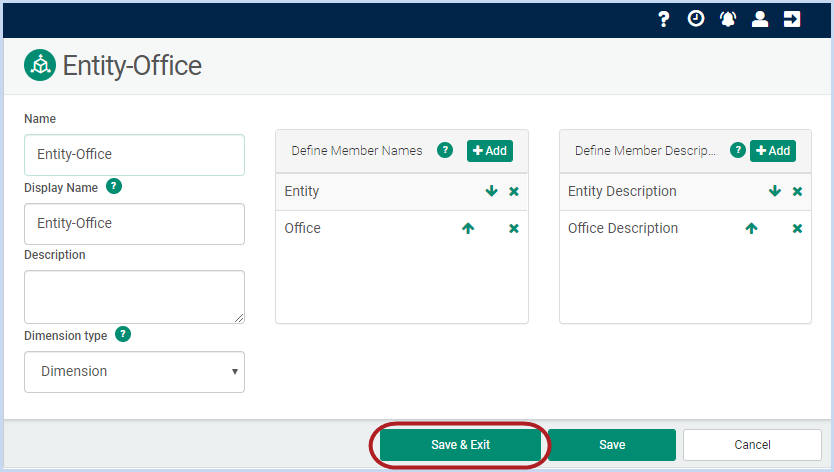834x472 pixels.
Task: Remove the Office member name
Action: 514,229
